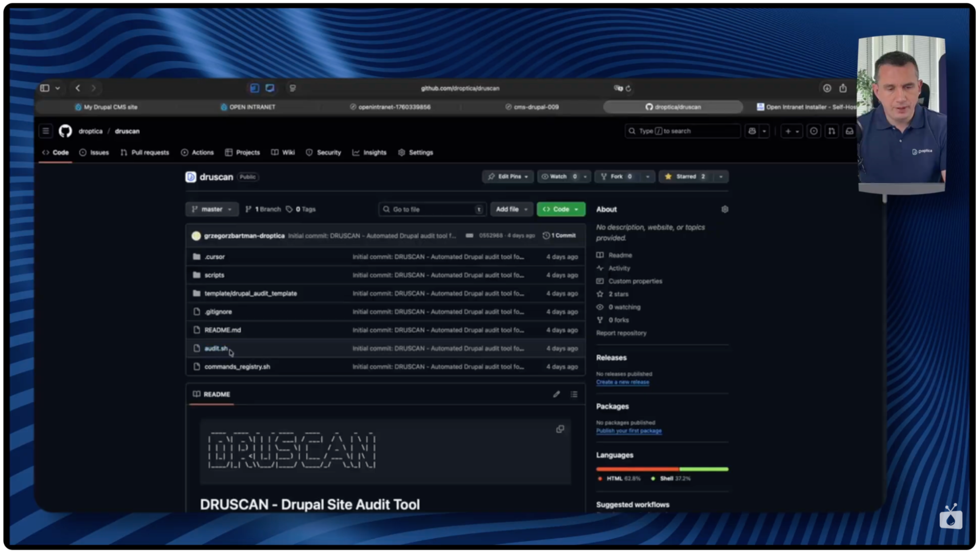Open the audit.sh file

point(215,348)
